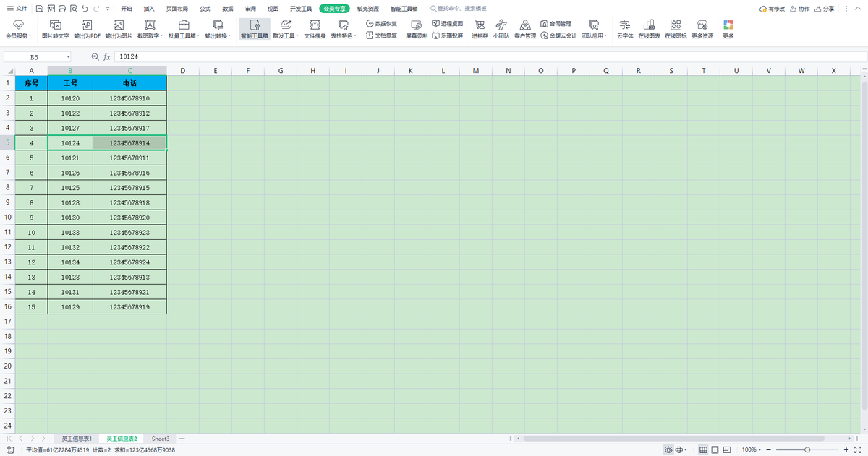Switch to 公式 Formulas tab
Viewport: 868px width, 456px height.
coord(205,9)
